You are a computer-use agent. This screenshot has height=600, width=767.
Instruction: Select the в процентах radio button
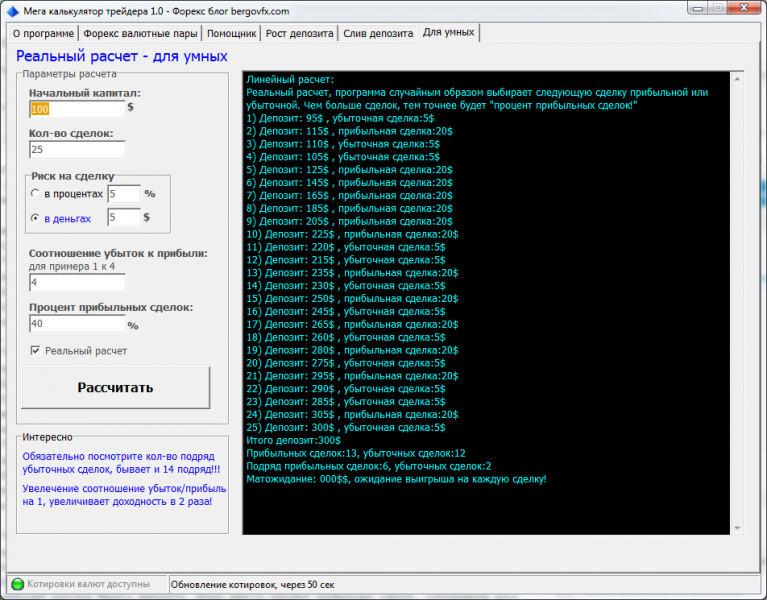pyautogui.click(x=35, y=193)
